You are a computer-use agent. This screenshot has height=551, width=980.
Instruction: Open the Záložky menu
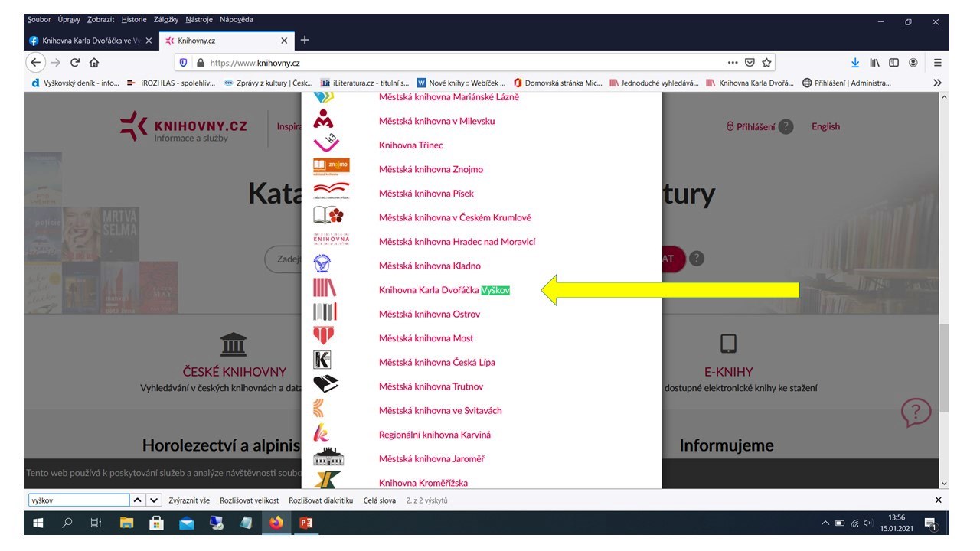166,20
